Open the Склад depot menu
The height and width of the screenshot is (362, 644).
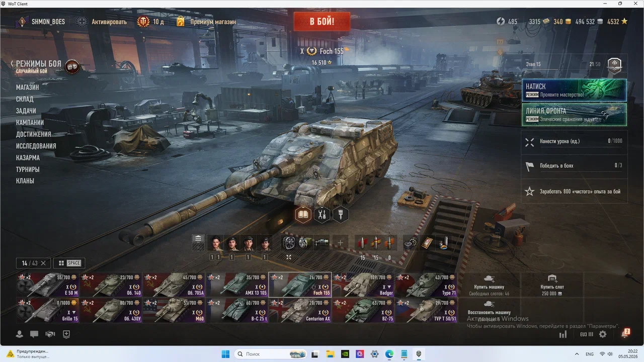pos(25,99)
